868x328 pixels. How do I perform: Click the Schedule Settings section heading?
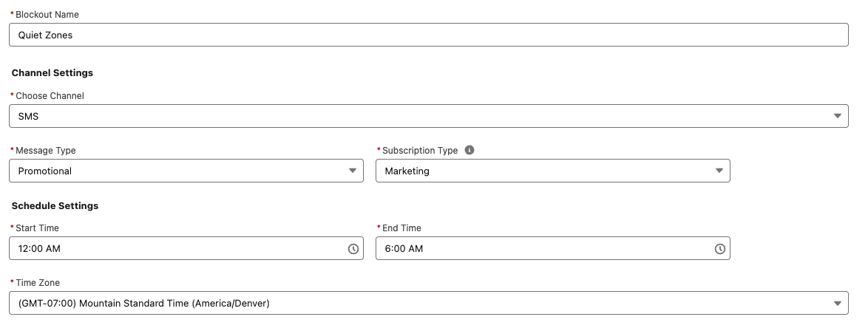[55, 206]
